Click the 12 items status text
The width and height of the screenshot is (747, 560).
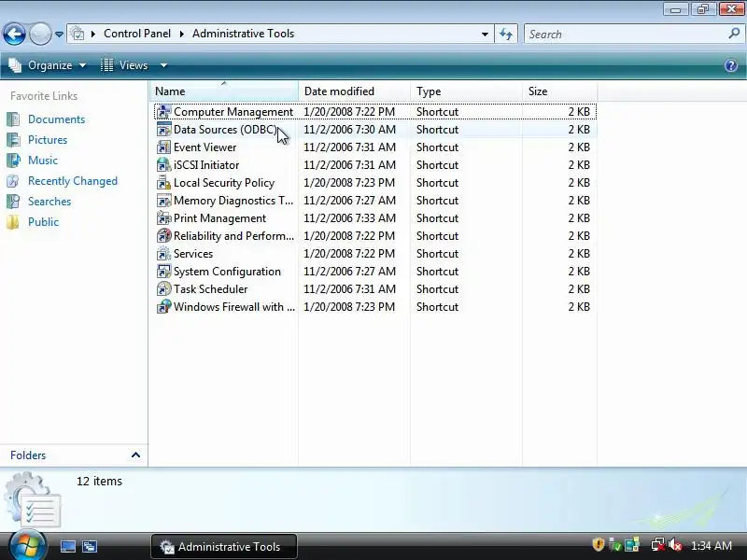[x=99, y=481]
